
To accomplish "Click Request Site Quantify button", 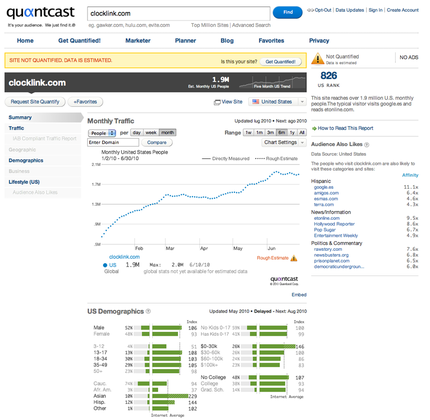I will [x=35, y=102].
